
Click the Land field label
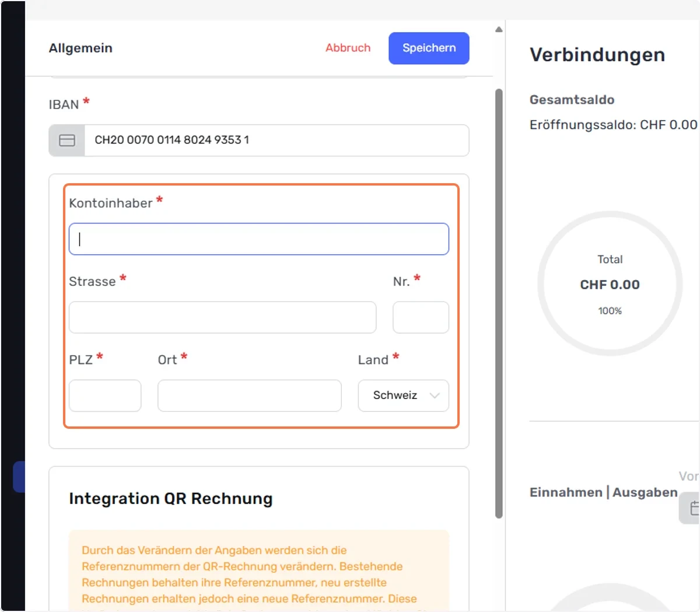click(373, 360)
